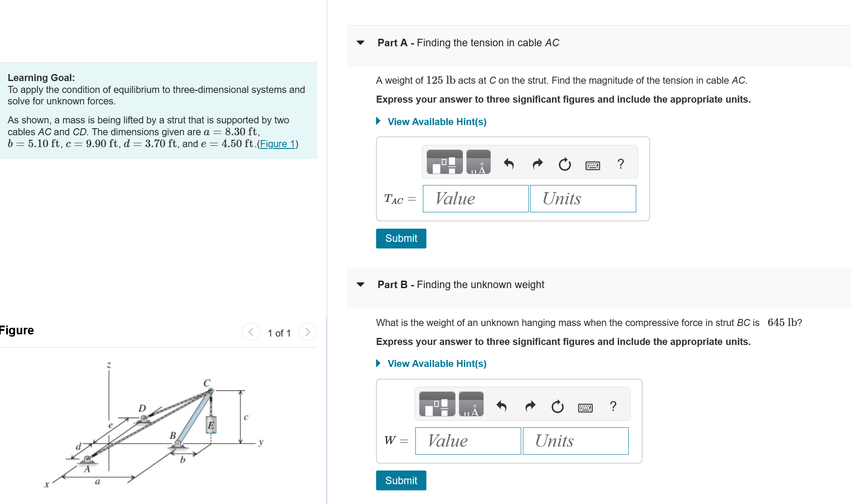
Task: Redo entry in Part A answer box
Action: coord(537,164)
